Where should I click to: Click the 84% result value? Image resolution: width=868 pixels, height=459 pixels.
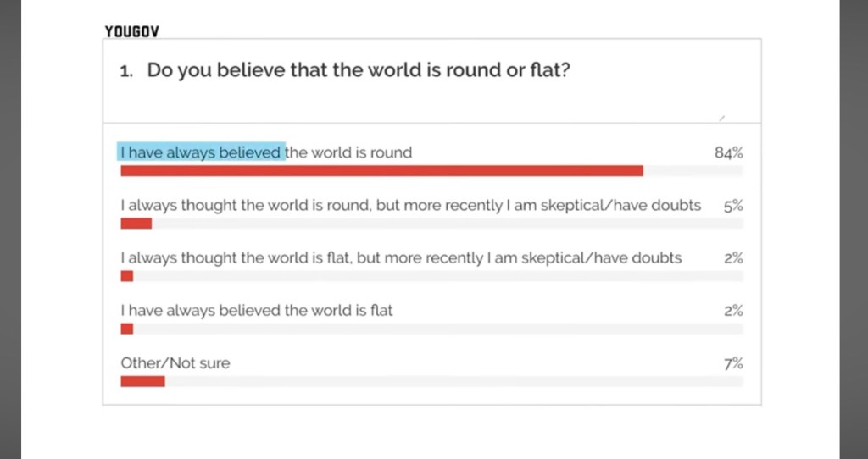pos(728,153)
